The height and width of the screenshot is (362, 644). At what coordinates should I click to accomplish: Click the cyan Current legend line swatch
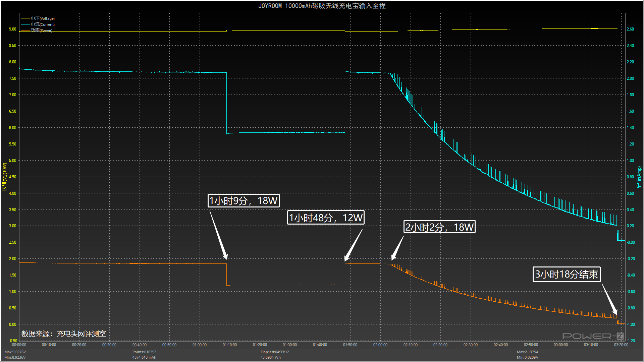pos(25,24)
